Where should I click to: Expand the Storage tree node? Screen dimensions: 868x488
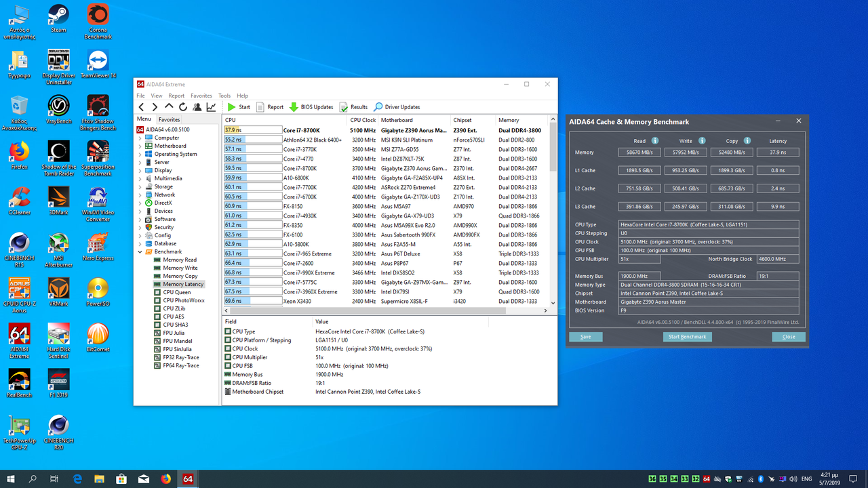click(x=140, y=186)
